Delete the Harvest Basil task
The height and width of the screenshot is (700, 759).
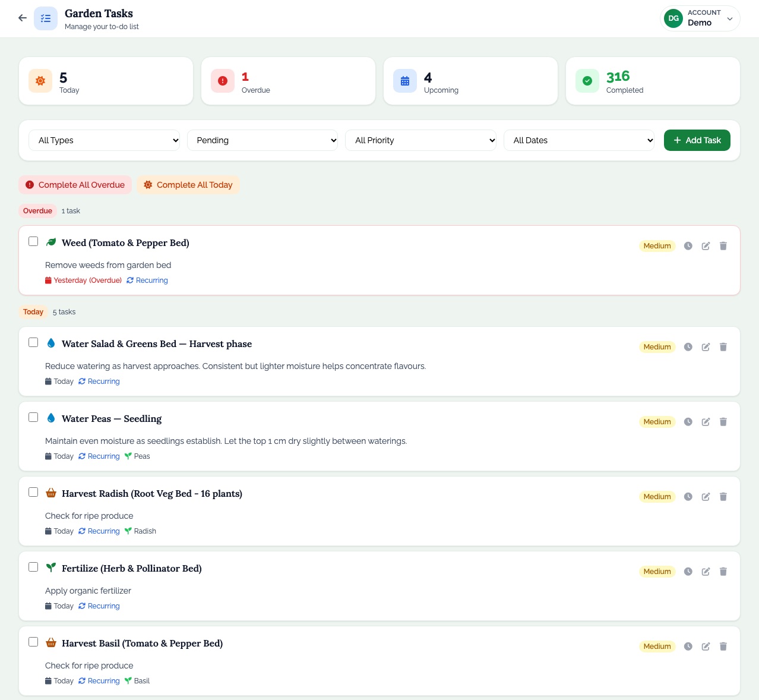click(723, 647)
